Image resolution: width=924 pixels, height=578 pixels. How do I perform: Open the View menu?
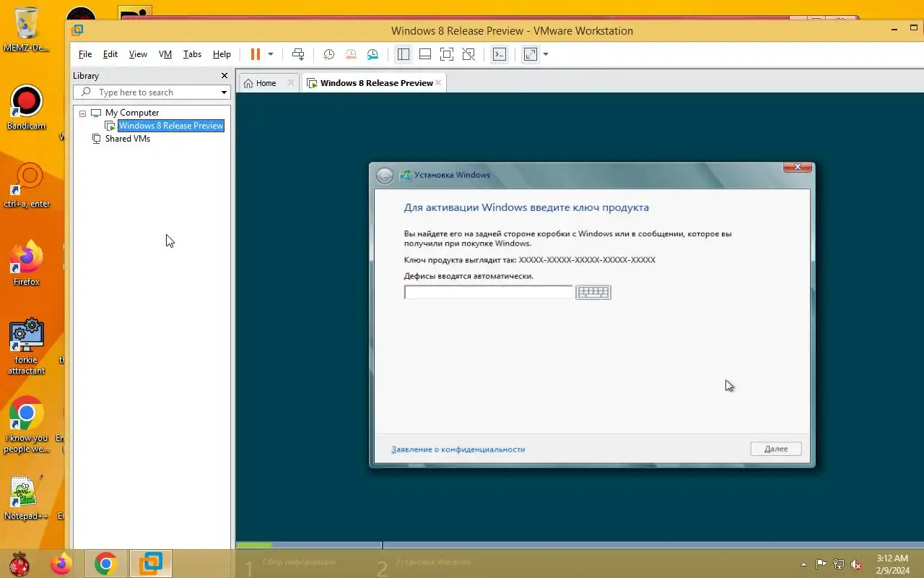(x=138, y=54)
